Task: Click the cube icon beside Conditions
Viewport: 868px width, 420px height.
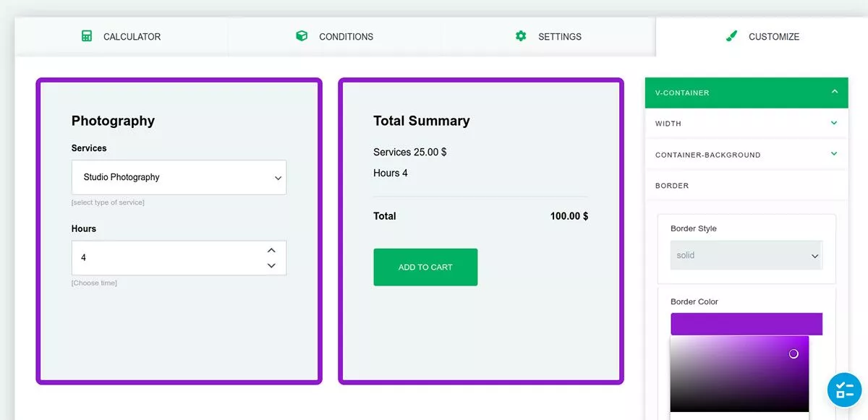Action: tap(302, 36)
